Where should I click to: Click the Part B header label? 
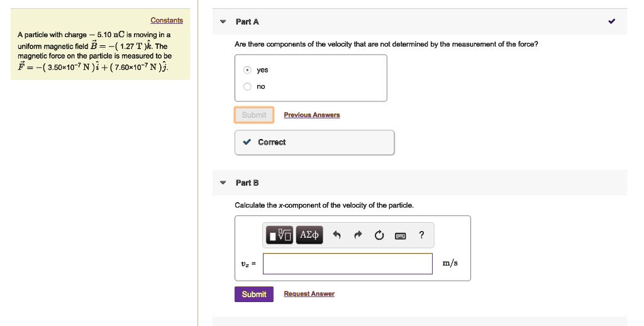[247, 183]
